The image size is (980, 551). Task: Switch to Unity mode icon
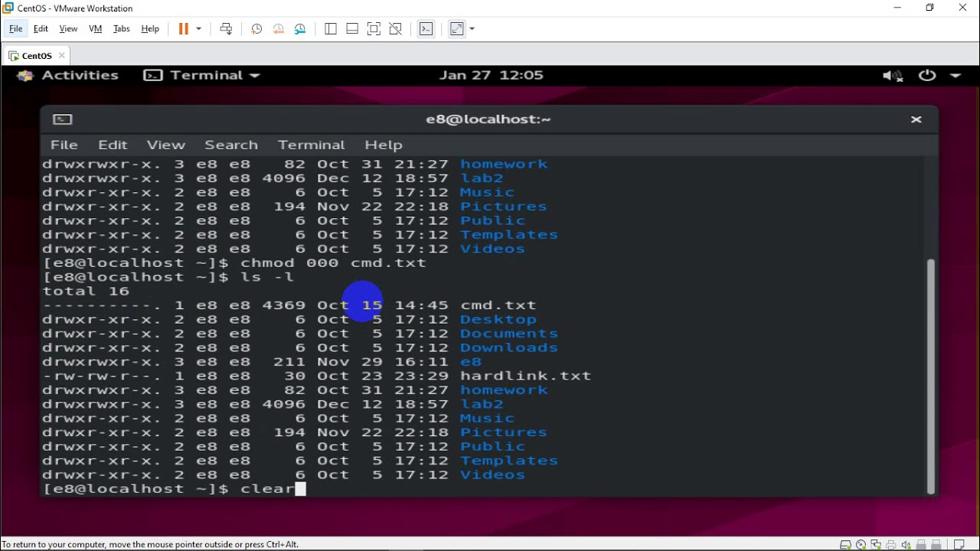coord(396,29)
